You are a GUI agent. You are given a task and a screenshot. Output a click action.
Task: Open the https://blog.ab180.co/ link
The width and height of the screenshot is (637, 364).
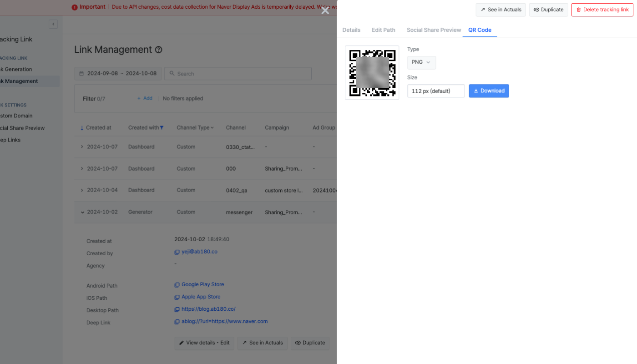click(x=208, y=309)
